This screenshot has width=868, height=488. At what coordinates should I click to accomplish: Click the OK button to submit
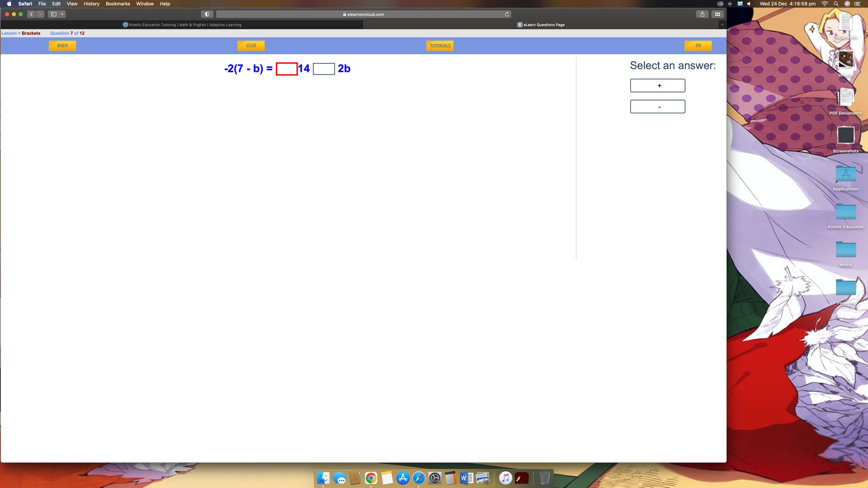coord(698,46)
